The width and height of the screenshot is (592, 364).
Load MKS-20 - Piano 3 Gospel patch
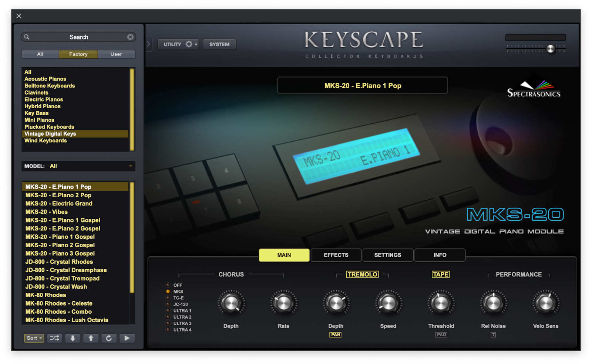pos(75,254)
